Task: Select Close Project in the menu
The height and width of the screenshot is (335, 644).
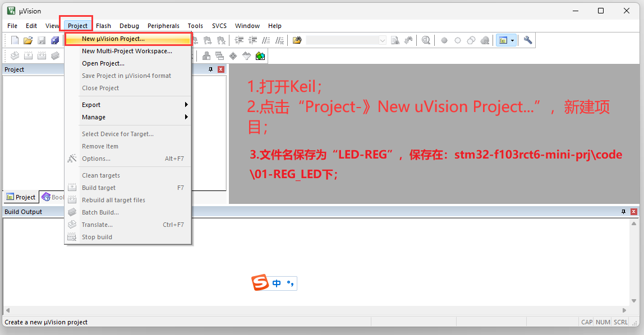Action: point(128,88)
